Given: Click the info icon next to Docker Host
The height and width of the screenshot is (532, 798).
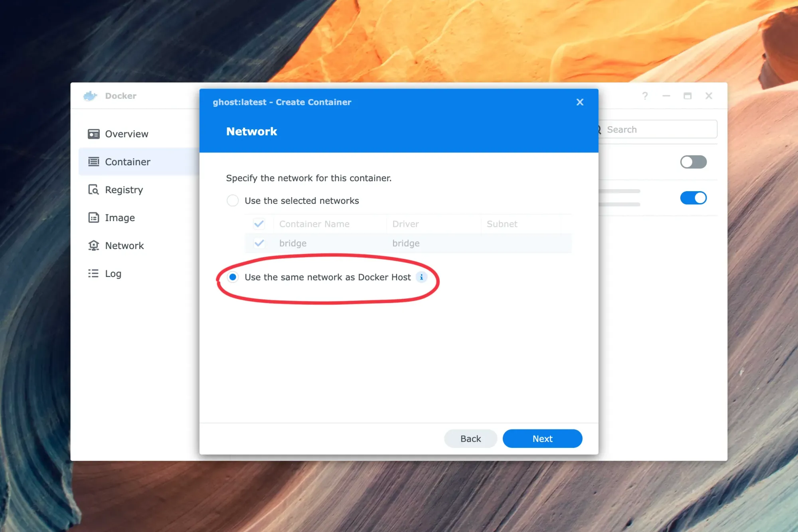Looking at the screenshot, I should click(421, 277).
